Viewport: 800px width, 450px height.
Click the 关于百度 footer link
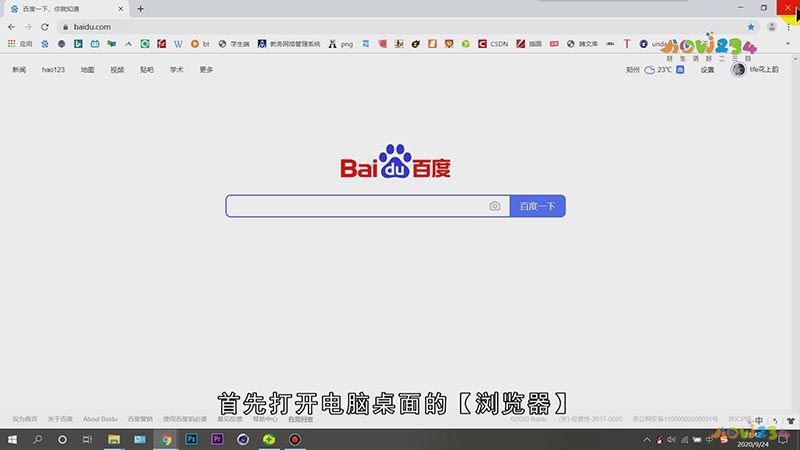(x=60, y=419)
